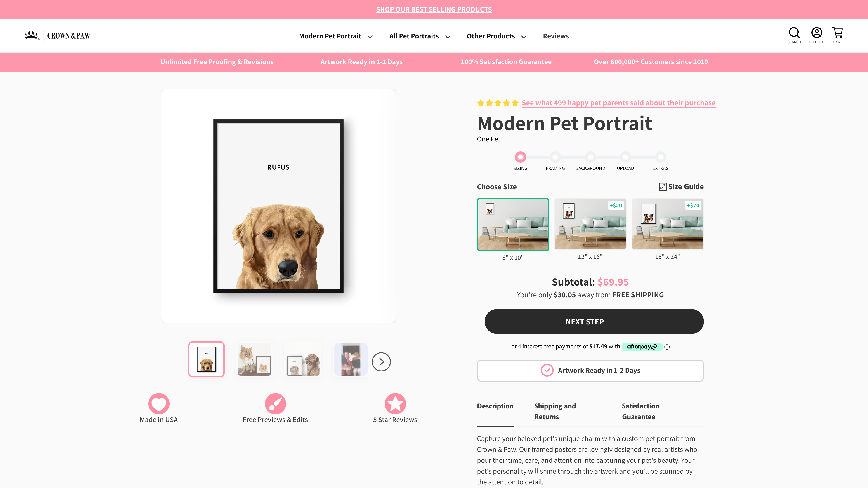Click the NEXT STEP button
The width and height of the screenshot is (868, 488).
coord(594,322)
